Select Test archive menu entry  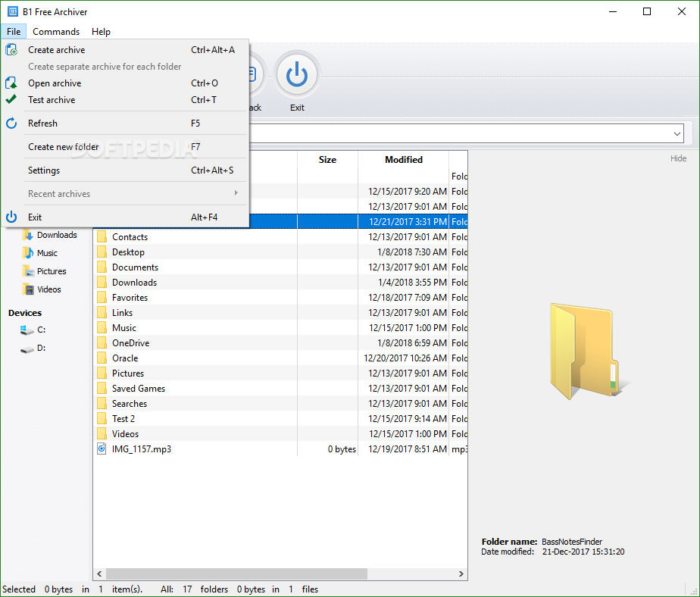tap(125, 100)
